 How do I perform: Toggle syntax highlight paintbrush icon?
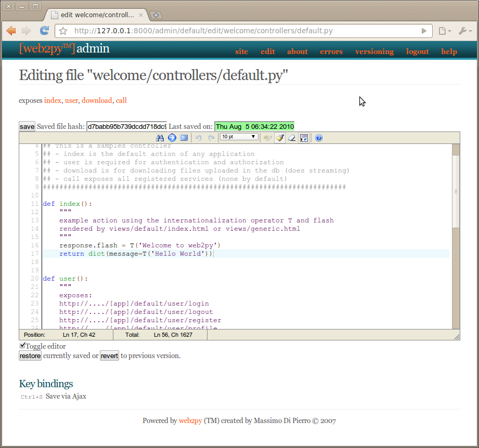(280, 138)
